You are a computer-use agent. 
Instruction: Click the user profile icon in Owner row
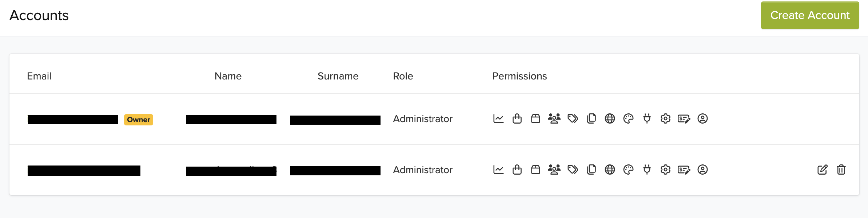tap(702, 119)
